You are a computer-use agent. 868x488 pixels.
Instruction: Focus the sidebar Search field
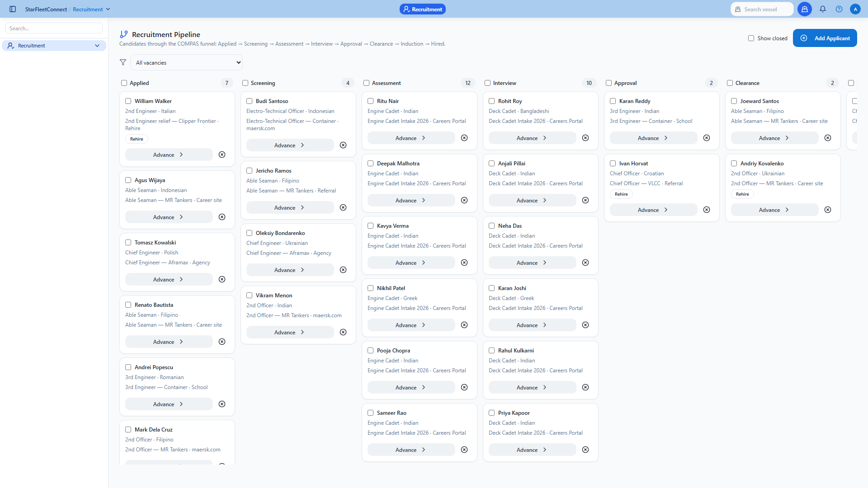coord(54,28)
